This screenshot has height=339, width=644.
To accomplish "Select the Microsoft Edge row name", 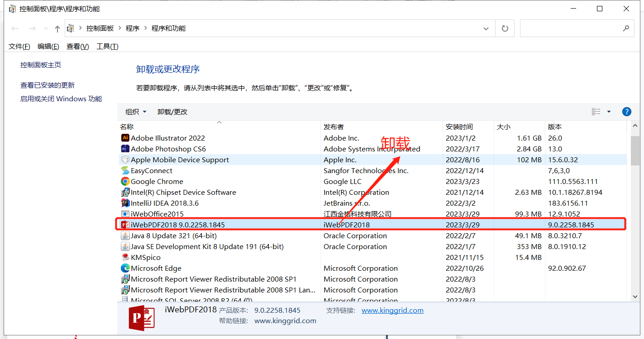I will (156, 268).
